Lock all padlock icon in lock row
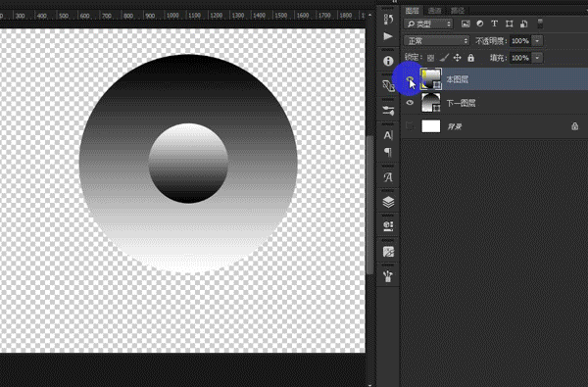 click(x=471, y=58)
